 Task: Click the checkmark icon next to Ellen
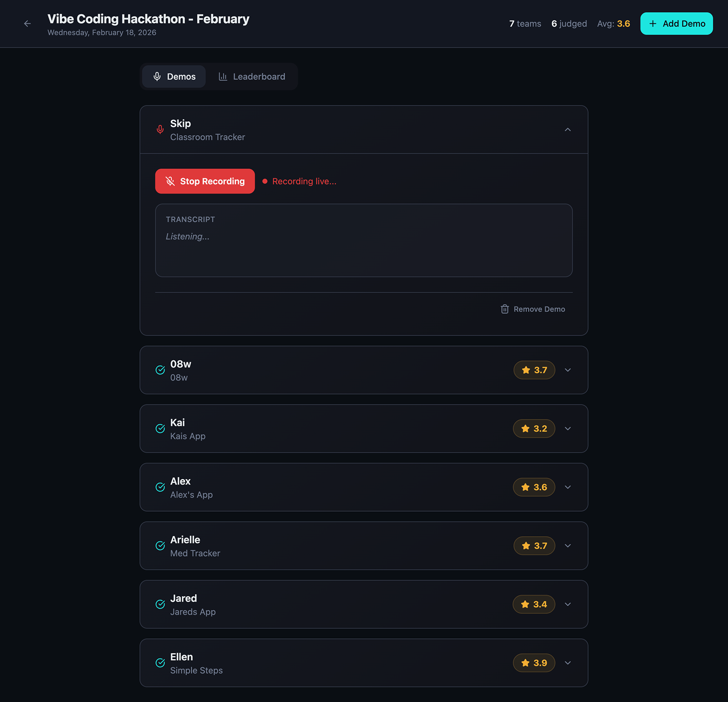pyautogui.click(x=160, y=663)
